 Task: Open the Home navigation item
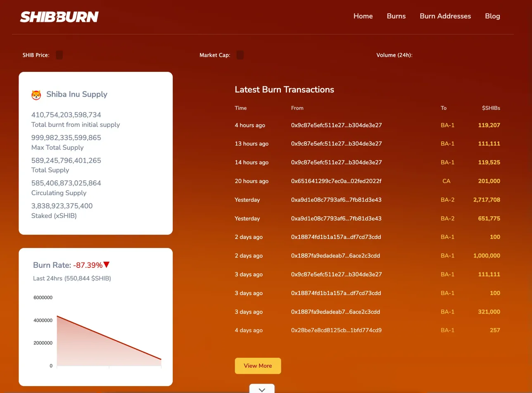click(363, 16)
